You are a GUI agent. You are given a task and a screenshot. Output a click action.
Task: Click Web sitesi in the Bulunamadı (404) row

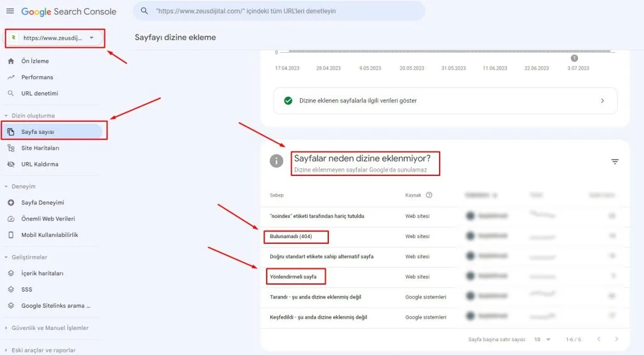(x=418, y=236)
